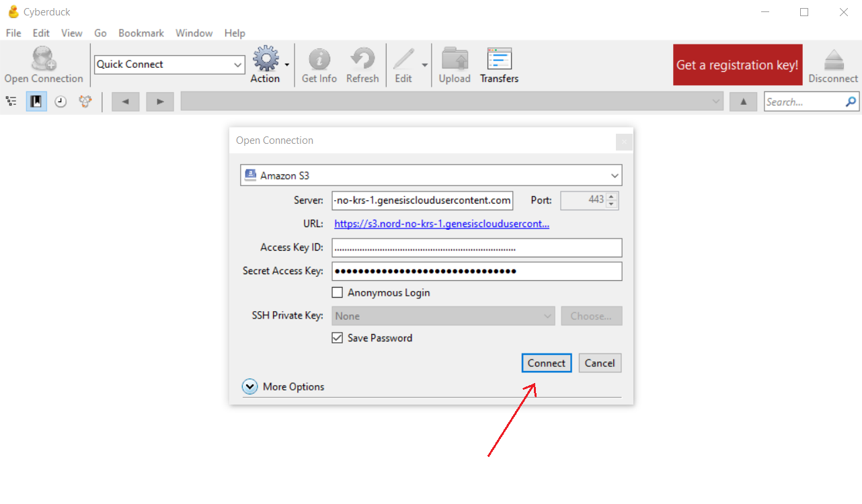Click the Edit pencil icon
Viewport: 862px width, 504px height.
pos(403,58)
